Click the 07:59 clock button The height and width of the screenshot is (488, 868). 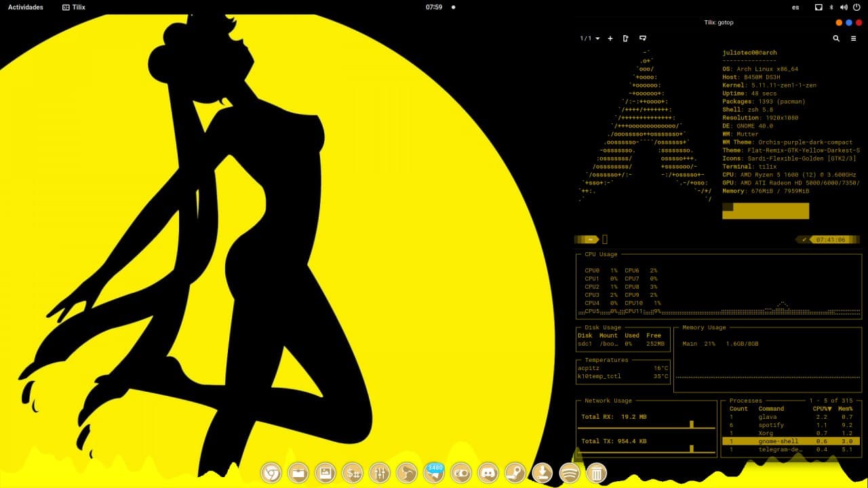pyautogui.click(x=434, y=7)
